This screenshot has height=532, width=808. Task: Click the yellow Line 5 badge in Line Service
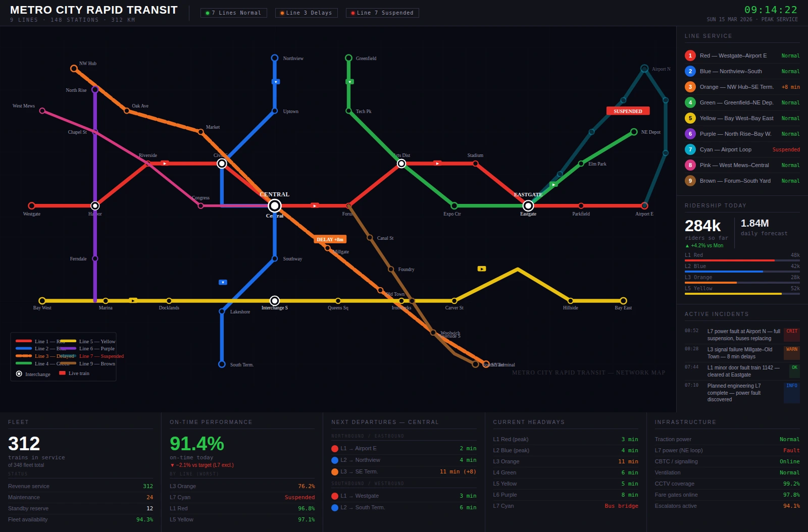tap(690, 118)
